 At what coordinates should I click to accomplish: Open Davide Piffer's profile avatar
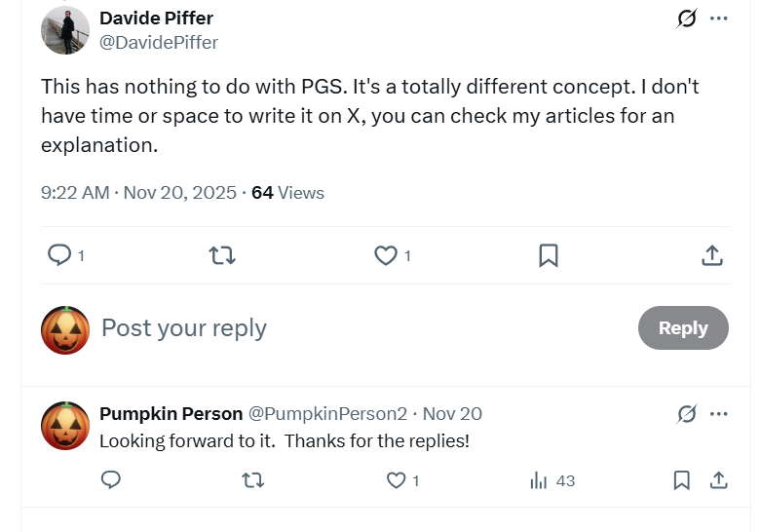click(x=64, y=30)
